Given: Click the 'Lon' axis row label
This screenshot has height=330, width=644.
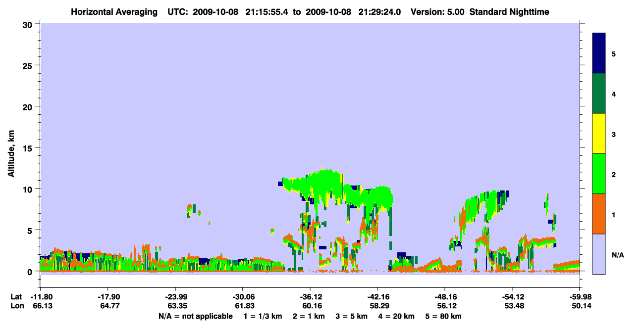Looking at the screenshot, I should (17, 306).
